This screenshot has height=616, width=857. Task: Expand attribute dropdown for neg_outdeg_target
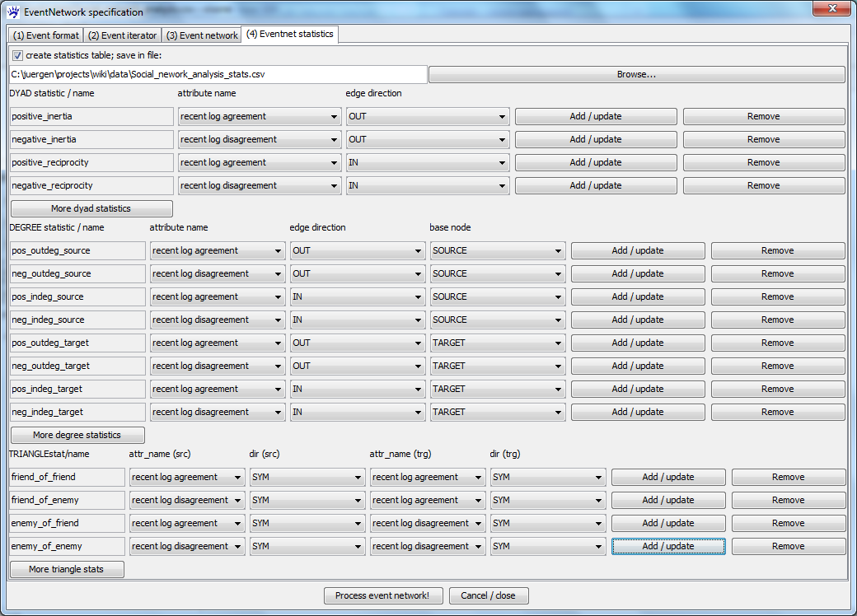coord(217,366)
